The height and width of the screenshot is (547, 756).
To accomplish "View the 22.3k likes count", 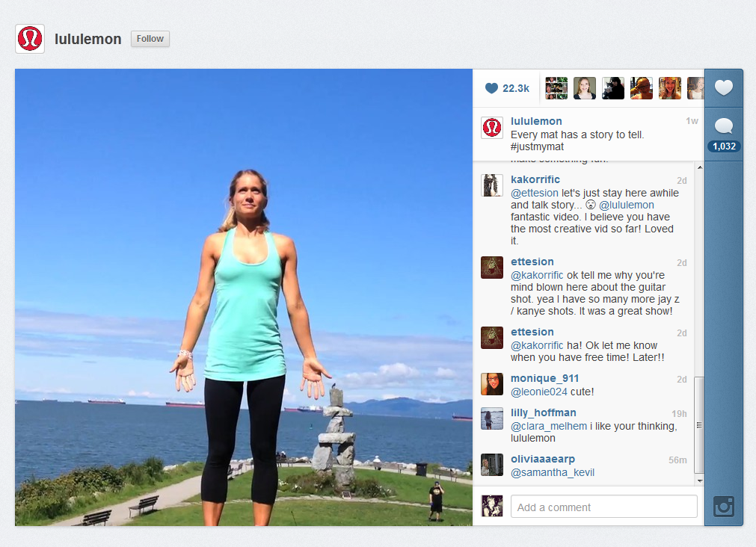I will (x=516, y=89).
